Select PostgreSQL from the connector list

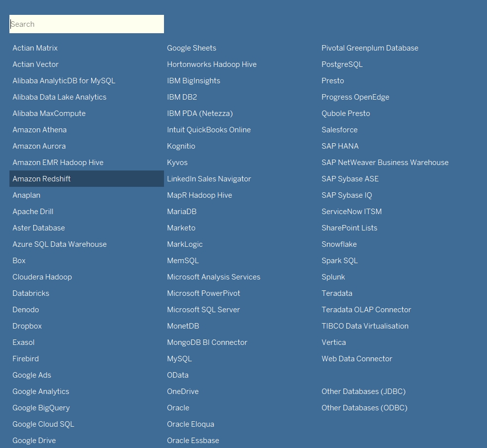(342, 64)
